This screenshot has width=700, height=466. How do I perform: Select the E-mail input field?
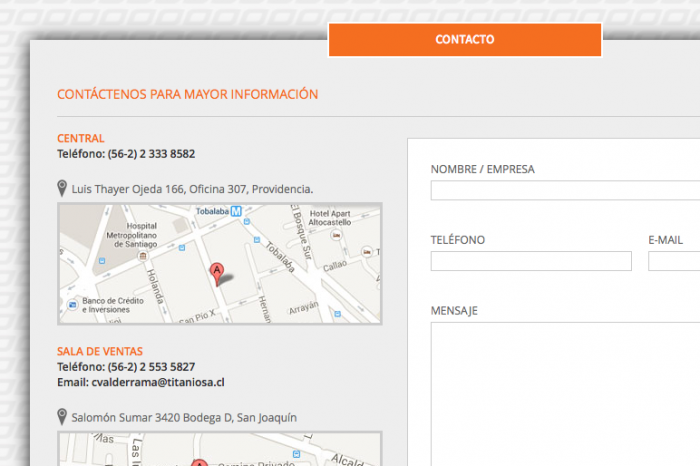point(674,262)
